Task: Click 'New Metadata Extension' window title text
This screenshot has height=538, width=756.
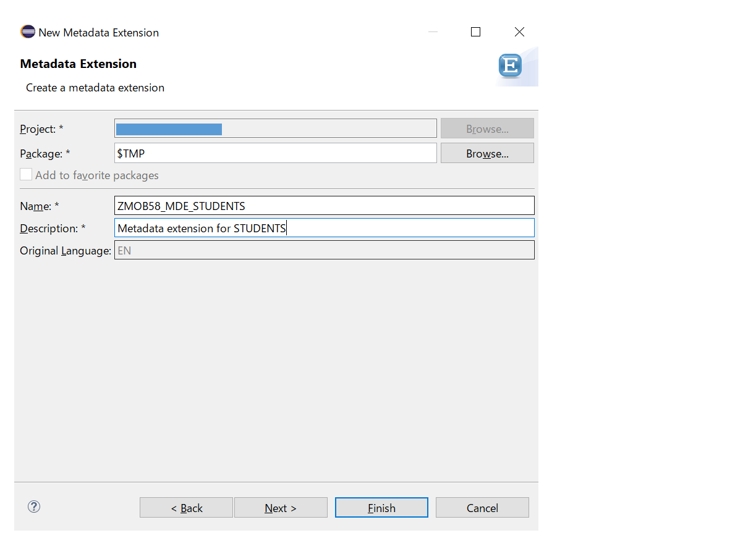Action: coord(98,33)
